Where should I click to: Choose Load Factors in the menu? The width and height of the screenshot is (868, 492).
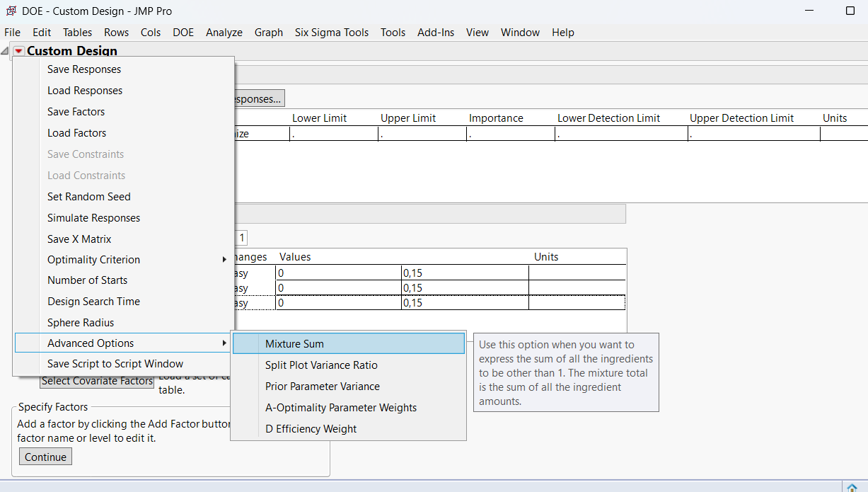pos(76,133)
